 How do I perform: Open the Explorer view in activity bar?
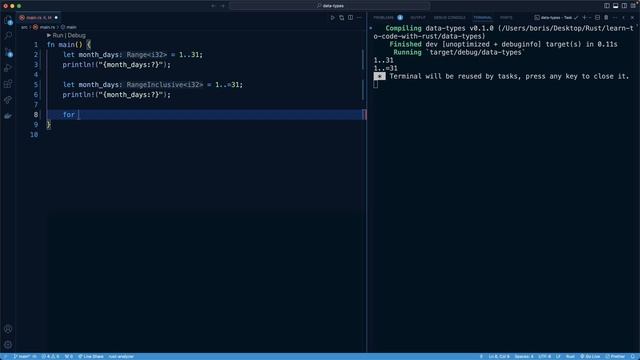tap(8, 20)
